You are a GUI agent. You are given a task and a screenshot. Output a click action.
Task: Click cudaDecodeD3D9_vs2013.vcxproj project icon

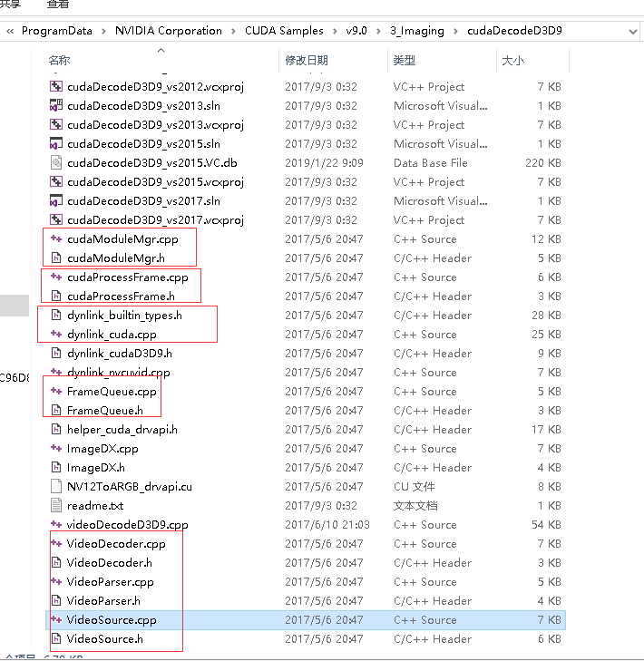pos(56,124)
